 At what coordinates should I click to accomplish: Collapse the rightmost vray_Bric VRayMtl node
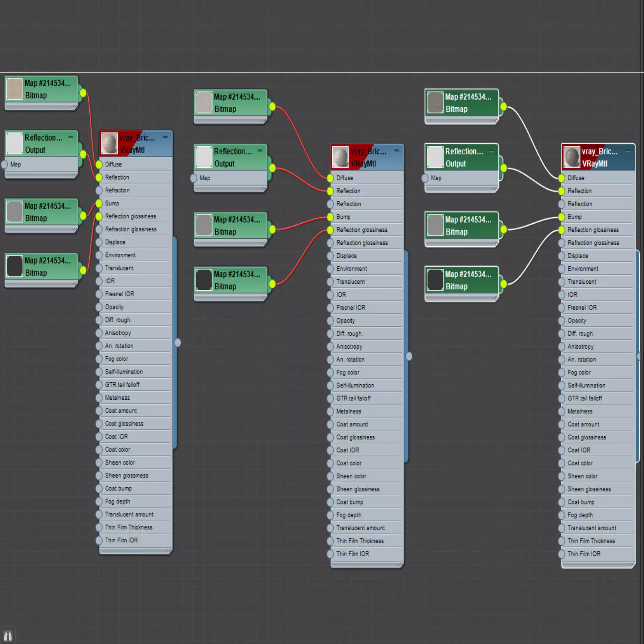(x=628, y=152)
